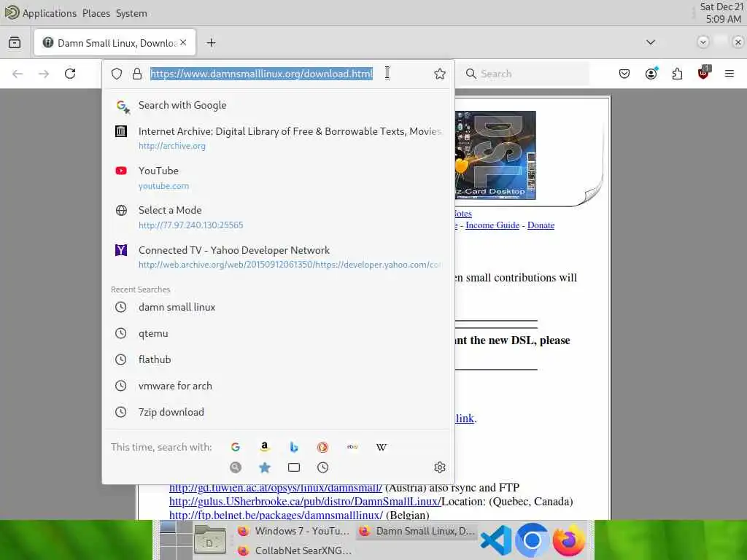The image size is (747, 560).
Task: Open the Firefox account icon
Action: (651, 74)
